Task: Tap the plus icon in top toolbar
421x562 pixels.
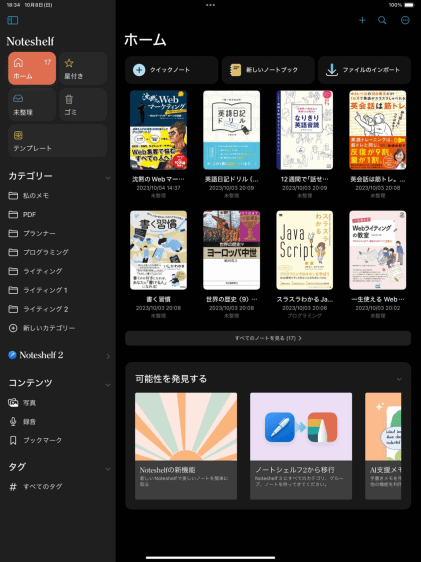Action: coord(362,20)
